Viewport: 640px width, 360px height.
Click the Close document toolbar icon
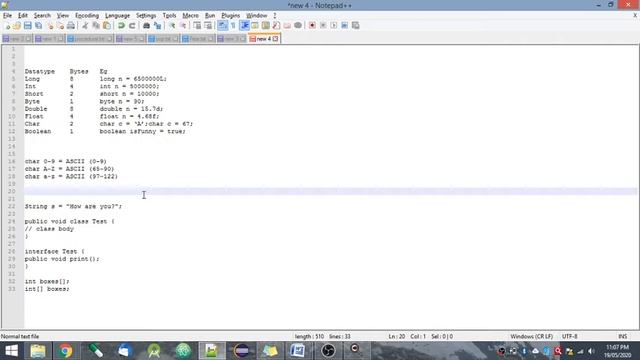(50, 26)
